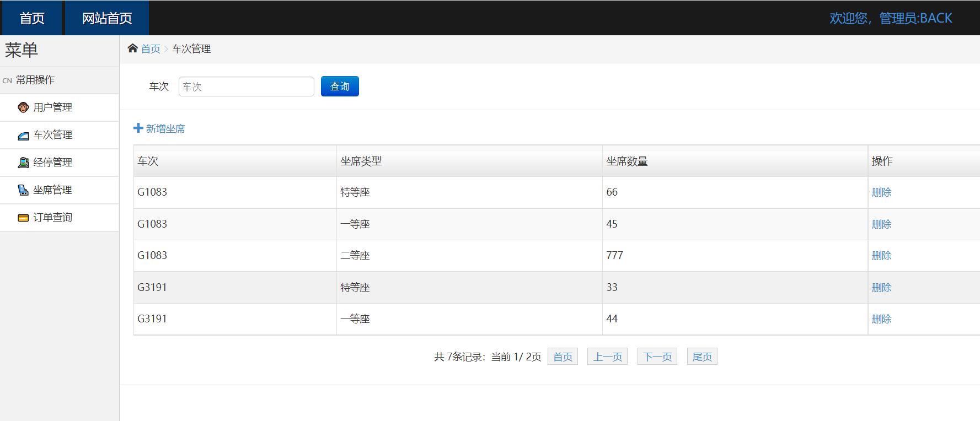Delete the G3191 一等座 row

881,319
